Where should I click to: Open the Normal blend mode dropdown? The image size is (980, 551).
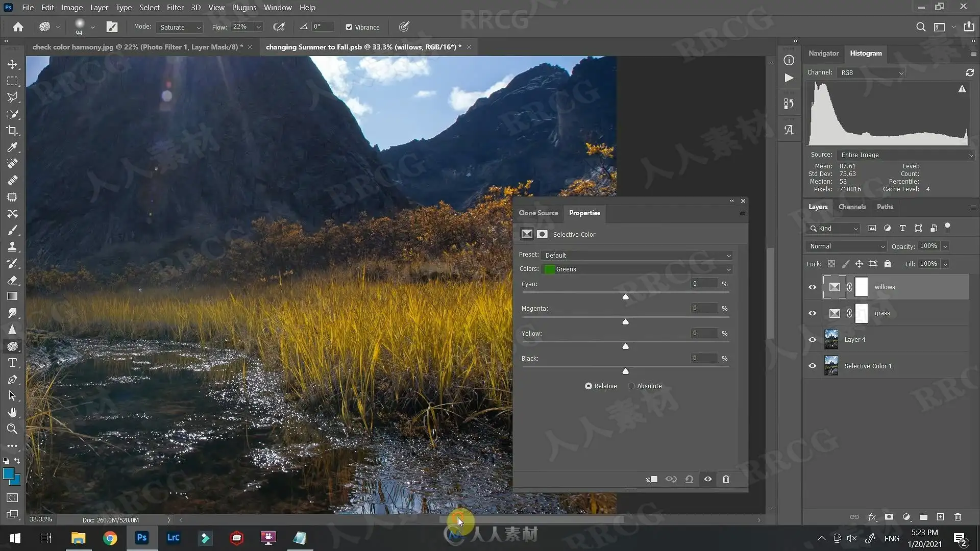coord(846,246)
